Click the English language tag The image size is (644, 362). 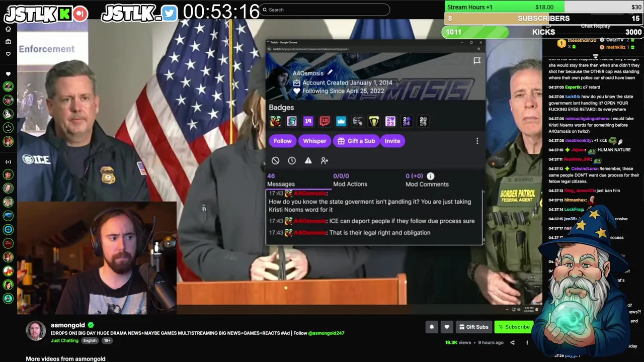click(x=90, y=340)
